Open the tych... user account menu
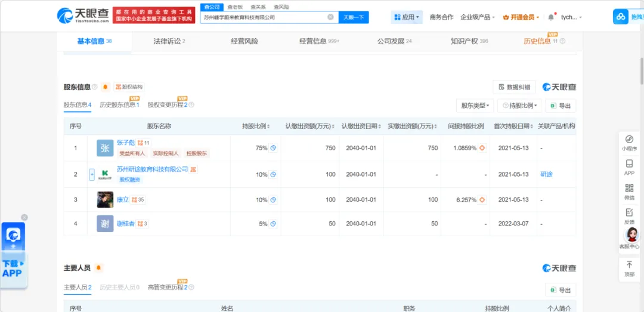Viewport: 644px width, 312px height. click(571, 17)
